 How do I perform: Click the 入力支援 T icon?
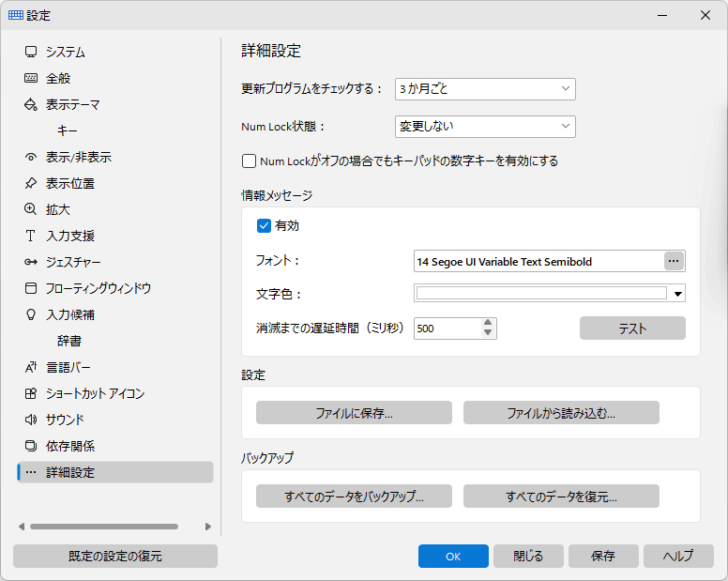(x=31, y=236)
